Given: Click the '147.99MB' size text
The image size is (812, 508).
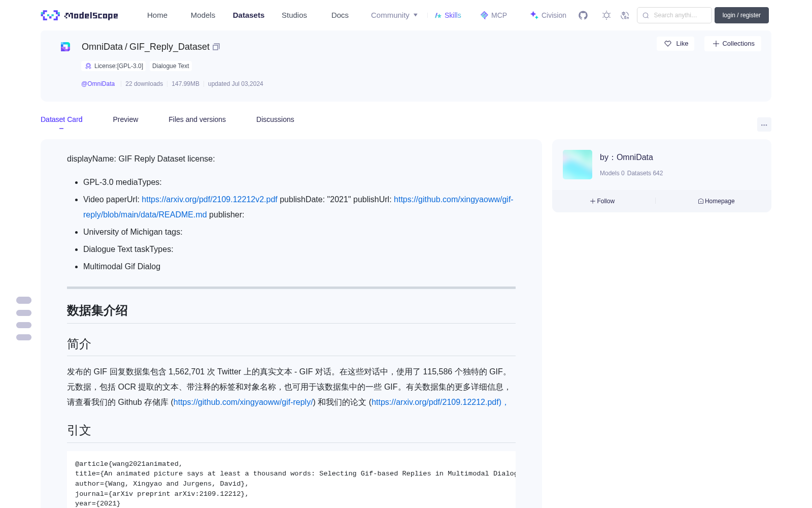Looking at the screenshot, I should click(185, 84).
